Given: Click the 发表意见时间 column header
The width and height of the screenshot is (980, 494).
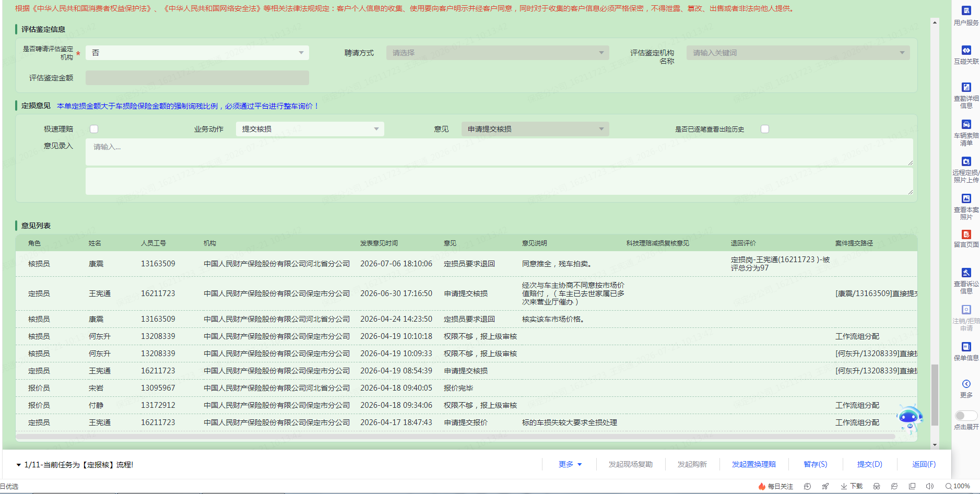Looking at the screenshot, I should (x=379, y=243).
